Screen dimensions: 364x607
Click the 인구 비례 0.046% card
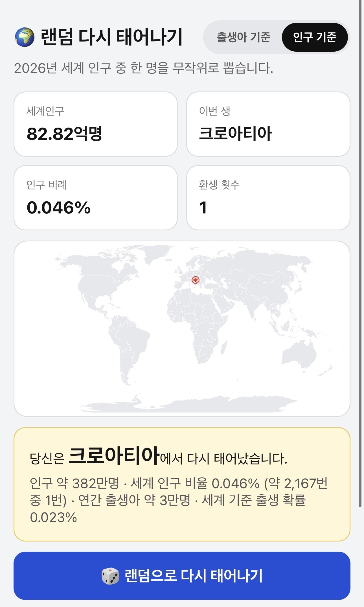(x=96, y=198)
